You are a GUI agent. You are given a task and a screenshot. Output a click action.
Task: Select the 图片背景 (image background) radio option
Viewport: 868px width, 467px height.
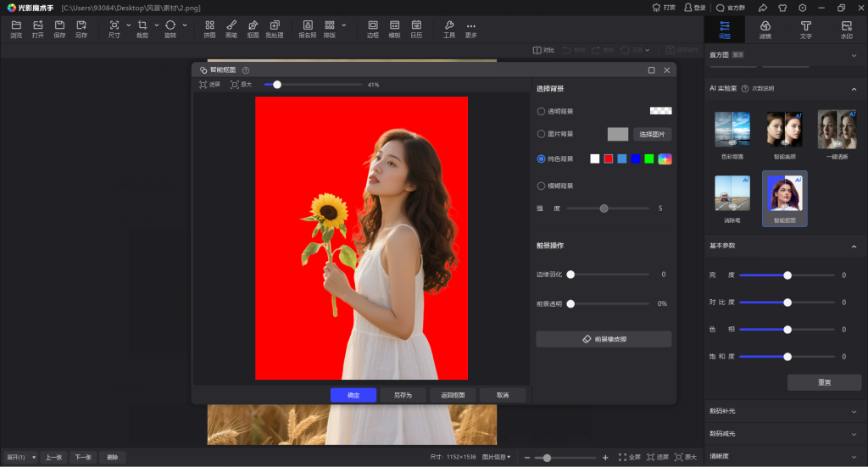tap(542, 134)
